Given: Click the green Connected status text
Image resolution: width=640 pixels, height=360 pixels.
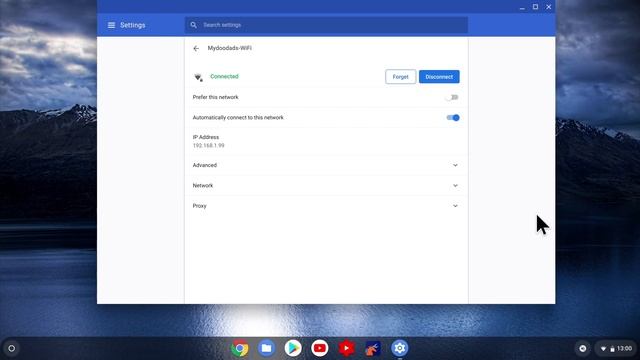Looking at the screenshot, I should click(224, 76).
